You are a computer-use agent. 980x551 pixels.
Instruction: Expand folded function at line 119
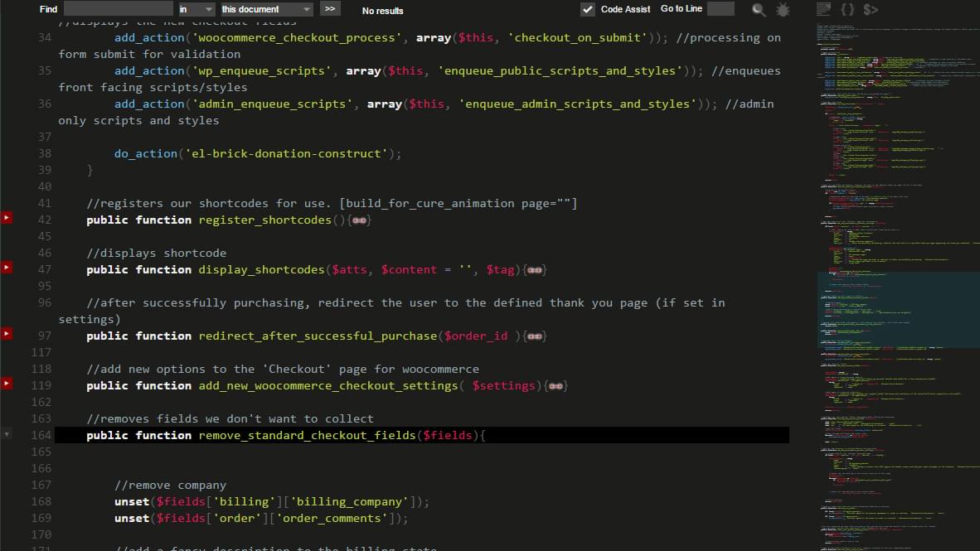pyautogui.click(x=7, y=384)
